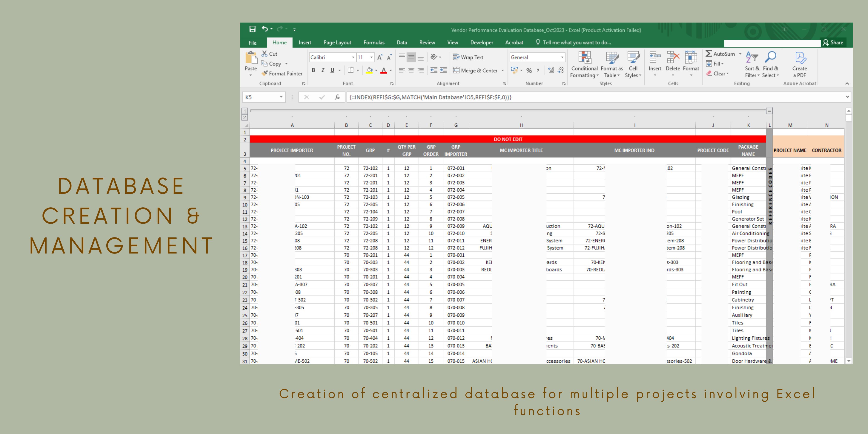Toggle Underline formatting
The image size is (868, 434).
point(332,70)
